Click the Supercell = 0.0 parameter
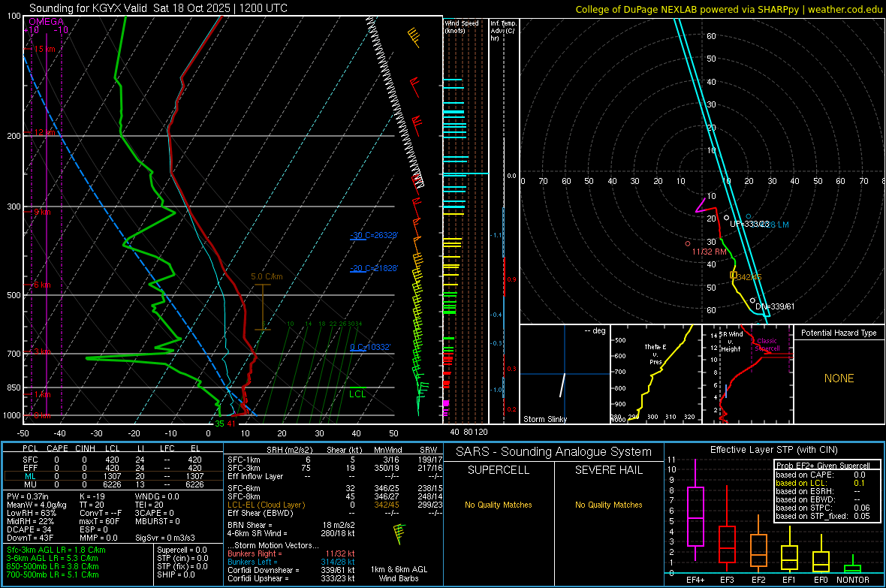This screenshot has width=886, height=588. tap(182, 550)
